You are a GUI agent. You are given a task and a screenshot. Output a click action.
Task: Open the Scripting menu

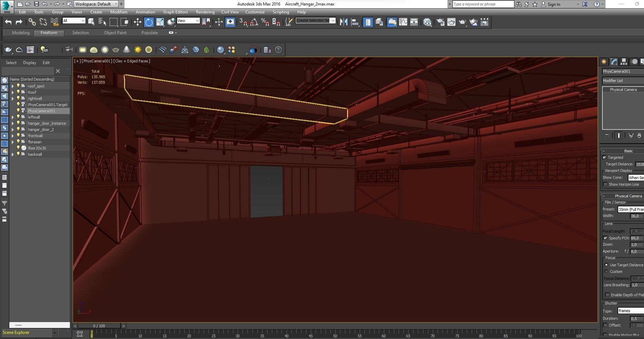(x=281, y=12)
